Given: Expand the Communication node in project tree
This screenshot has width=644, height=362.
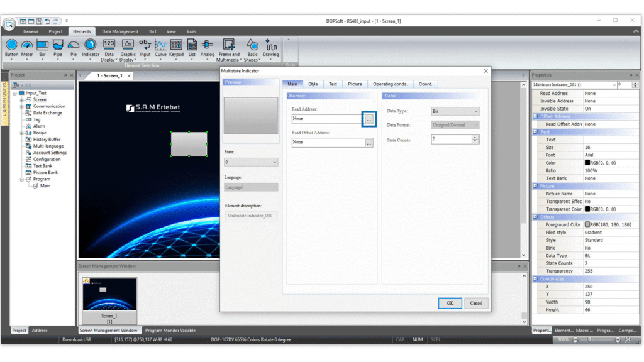Looking at the screenshot, I should pos(21,106).
